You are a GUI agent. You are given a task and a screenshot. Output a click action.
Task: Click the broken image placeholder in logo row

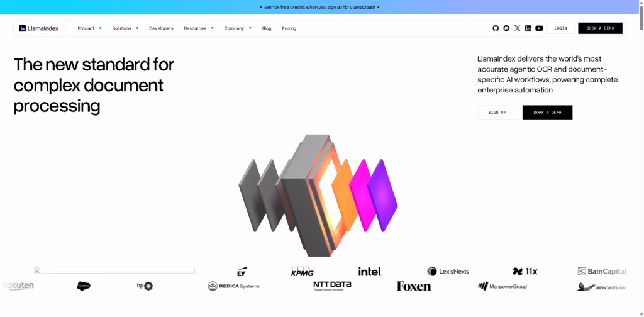pos(114,270)
